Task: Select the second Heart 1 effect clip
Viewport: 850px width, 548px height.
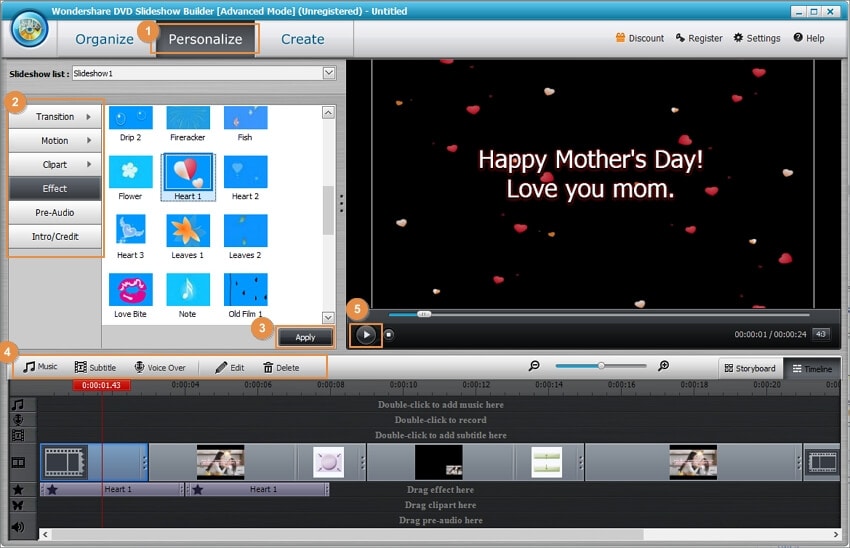Action: point(257,489)
